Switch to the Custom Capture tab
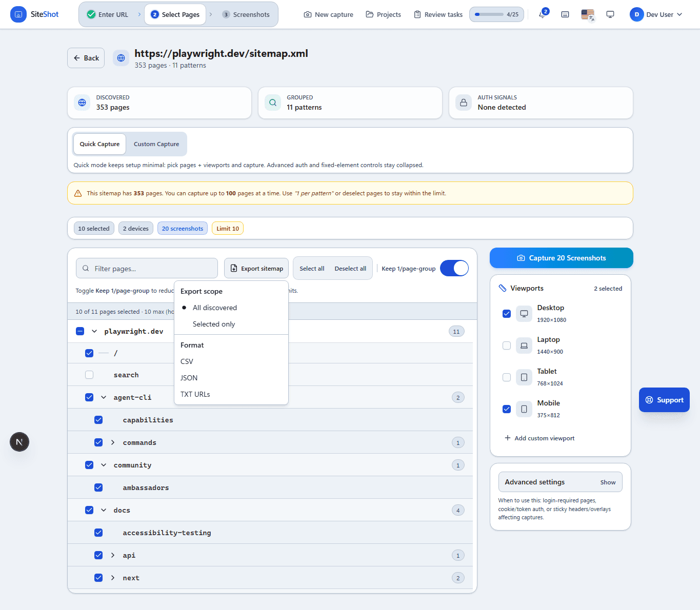This screenshot has width=700, height=610. click(156, 144)
